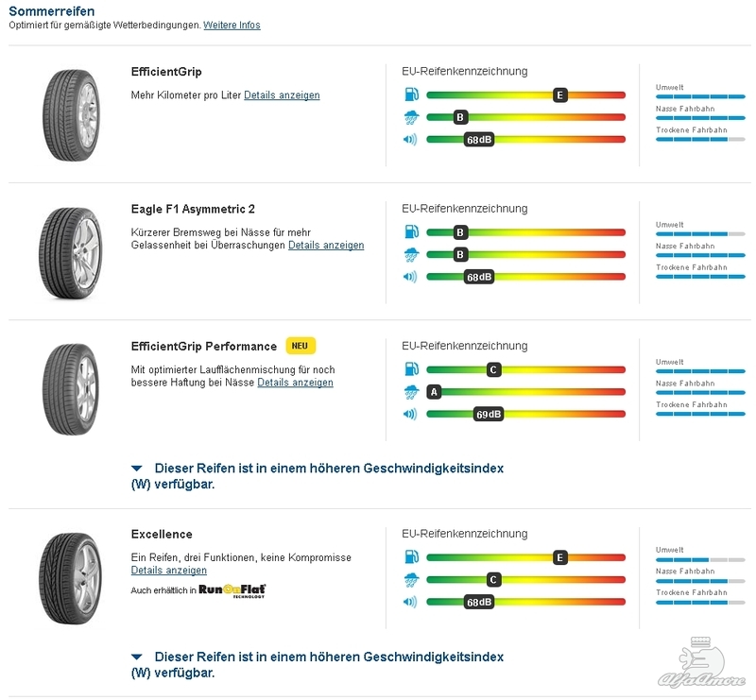This screenshot has width=756, height=700.
Task: Open Details anzeigen for EfficientGrip Performance
Action: click(x=296, y=383)
